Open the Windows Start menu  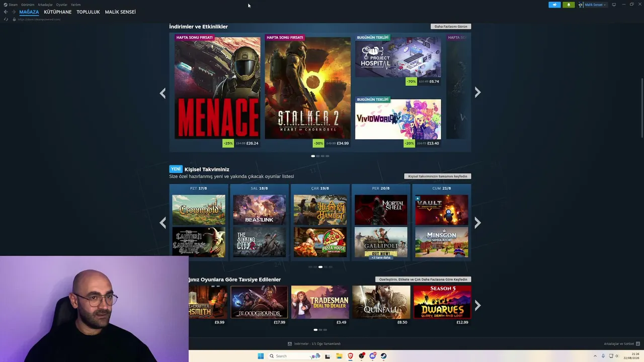[x=261, y=356]
